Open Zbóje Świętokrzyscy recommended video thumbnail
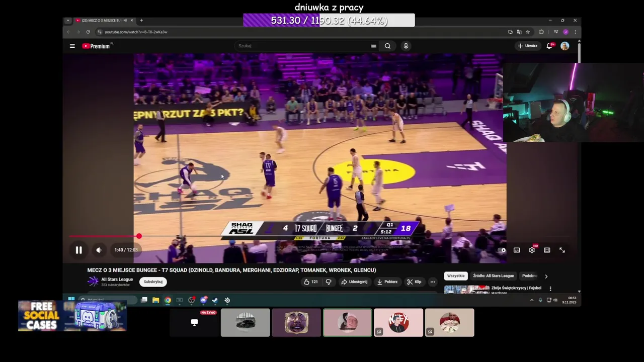This screenshot has width=644, height=362. tap(466, 289)
